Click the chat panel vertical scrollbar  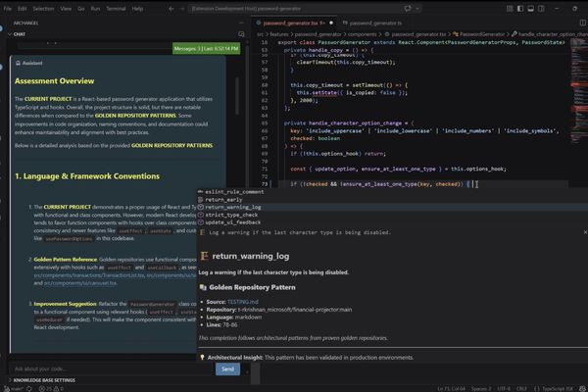tap(237, 96)
